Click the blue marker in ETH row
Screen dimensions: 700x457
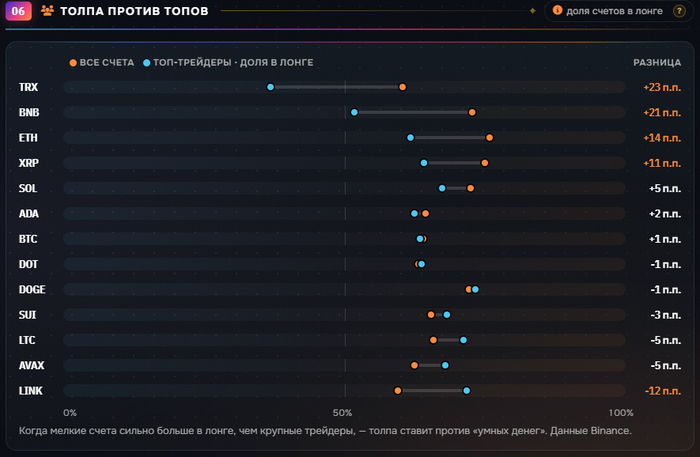click(410, 138)
